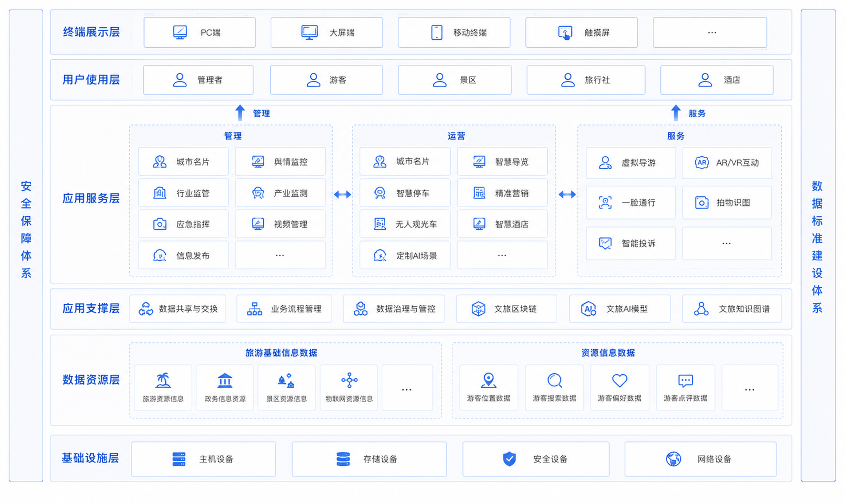Select the 产业监测 box

tap(280, 193)
